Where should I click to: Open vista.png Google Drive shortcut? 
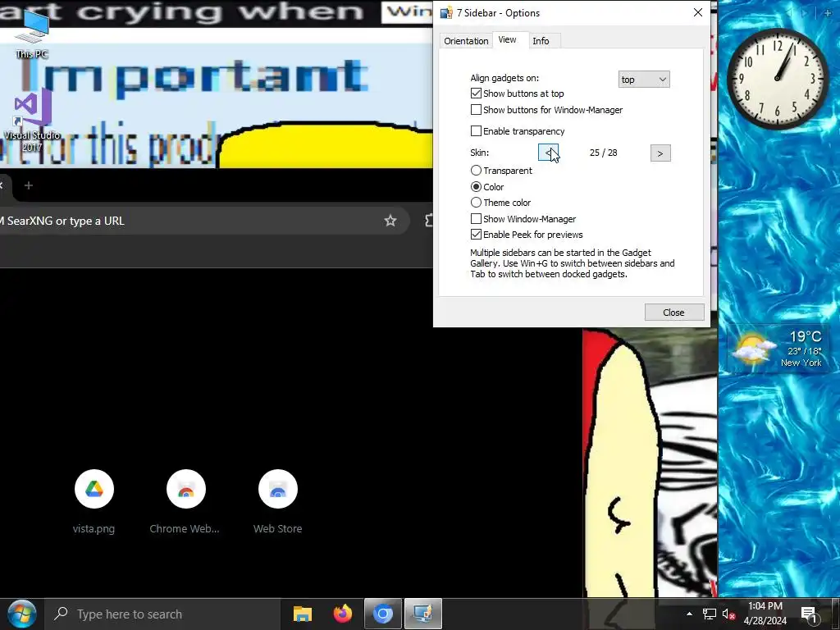point(94,502)
